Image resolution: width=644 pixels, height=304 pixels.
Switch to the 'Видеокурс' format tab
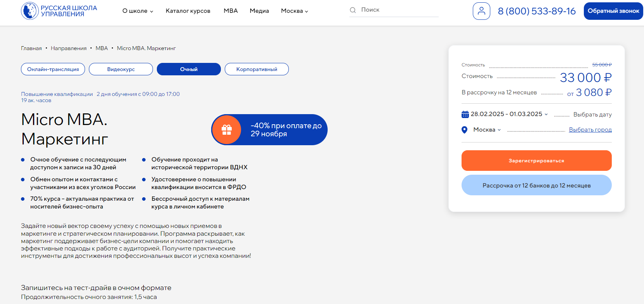click(x=121, y=69)
